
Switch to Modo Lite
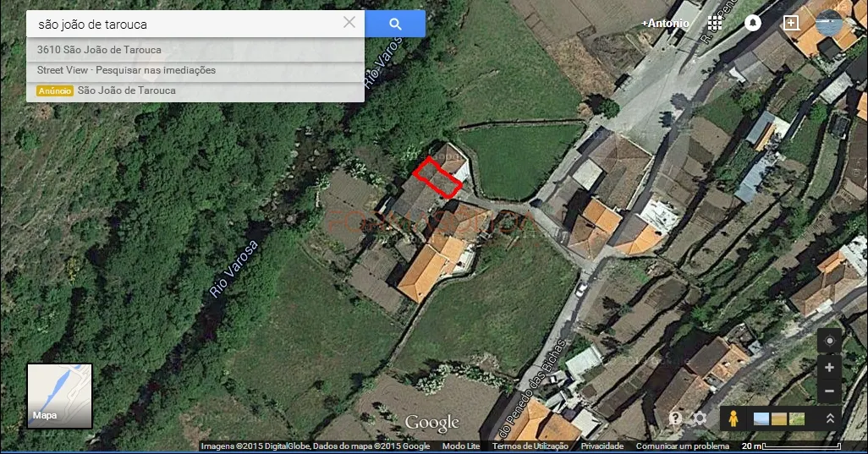click(x=461, y=446)
